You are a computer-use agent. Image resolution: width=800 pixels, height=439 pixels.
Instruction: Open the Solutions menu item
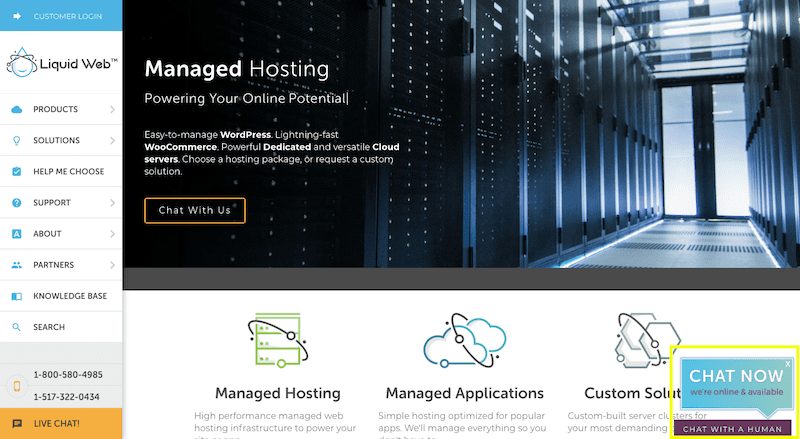pyautogui.click(x=61, y=140)
